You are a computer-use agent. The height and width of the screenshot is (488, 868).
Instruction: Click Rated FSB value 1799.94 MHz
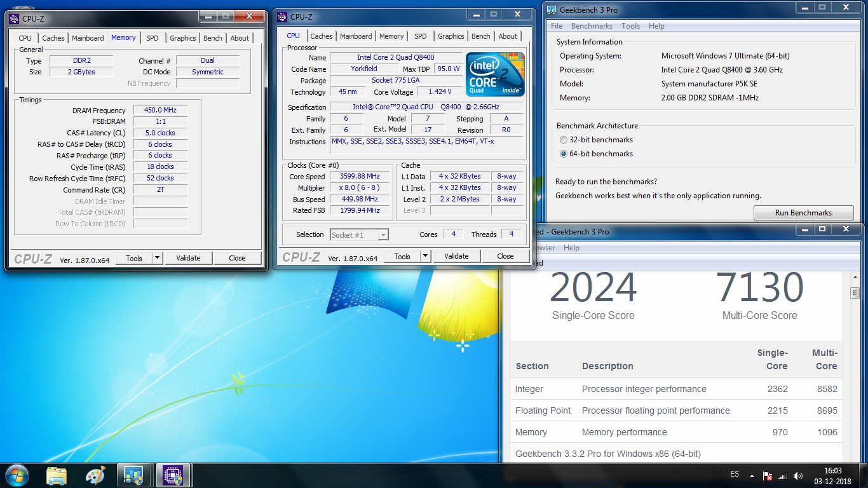coord(360,210)
